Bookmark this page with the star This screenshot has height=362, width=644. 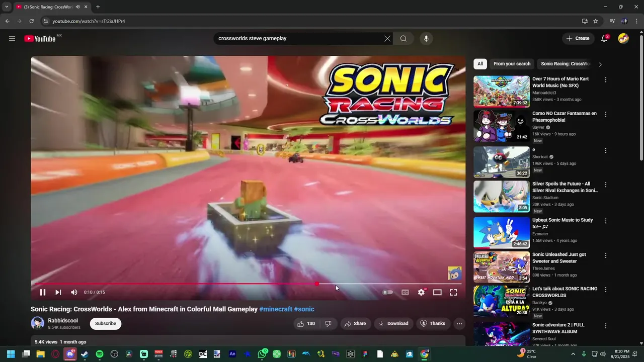596,21
